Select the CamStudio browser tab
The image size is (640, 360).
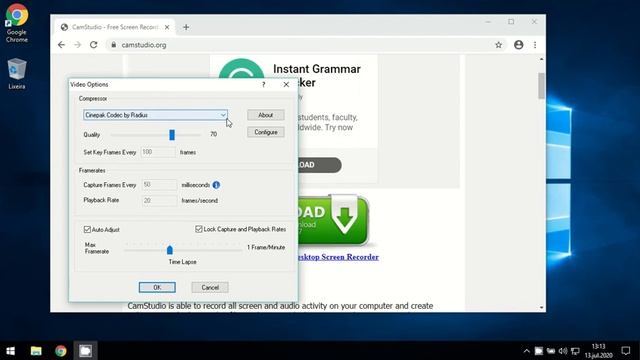point(114,27)
